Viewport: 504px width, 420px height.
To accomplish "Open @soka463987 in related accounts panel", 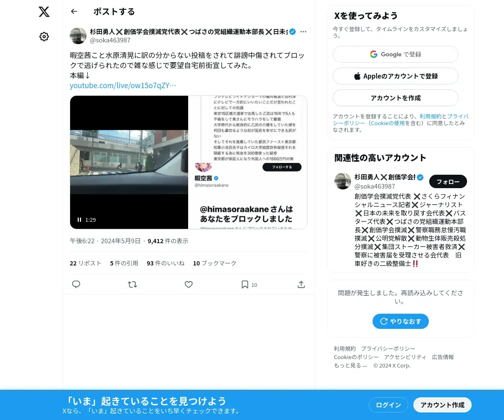I will click(x=375, y=186).
